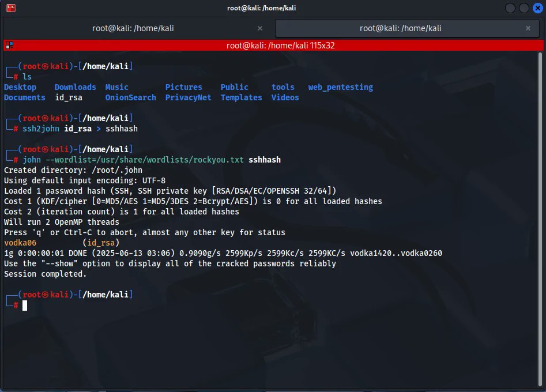
Task: Click the 'Using default input encoding: UTF-8' line
Action: 85,180
